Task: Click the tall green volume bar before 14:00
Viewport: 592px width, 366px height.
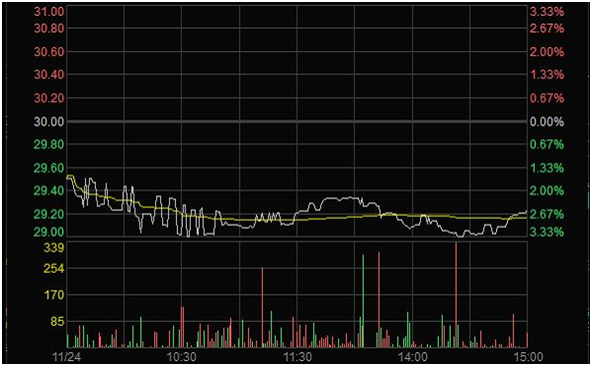Action: (x=363, y=301)
